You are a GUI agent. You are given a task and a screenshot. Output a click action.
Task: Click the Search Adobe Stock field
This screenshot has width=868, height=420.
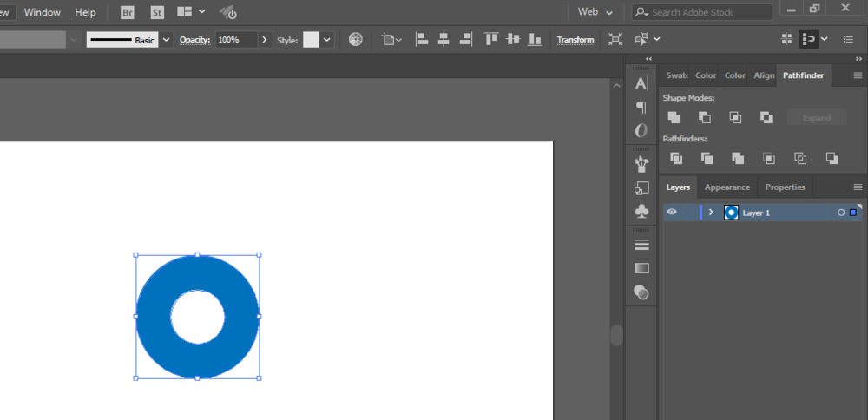pyautogui.click(x=707, y=12)
